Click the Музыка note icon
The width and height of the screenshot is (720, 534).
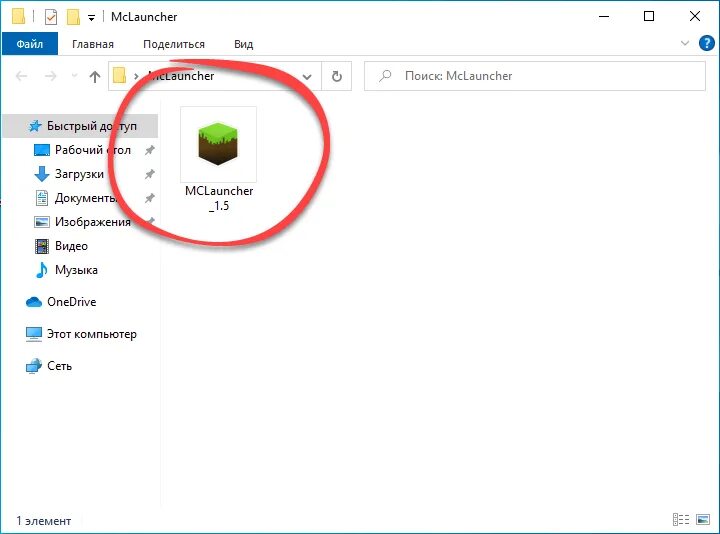click(42, 270)
